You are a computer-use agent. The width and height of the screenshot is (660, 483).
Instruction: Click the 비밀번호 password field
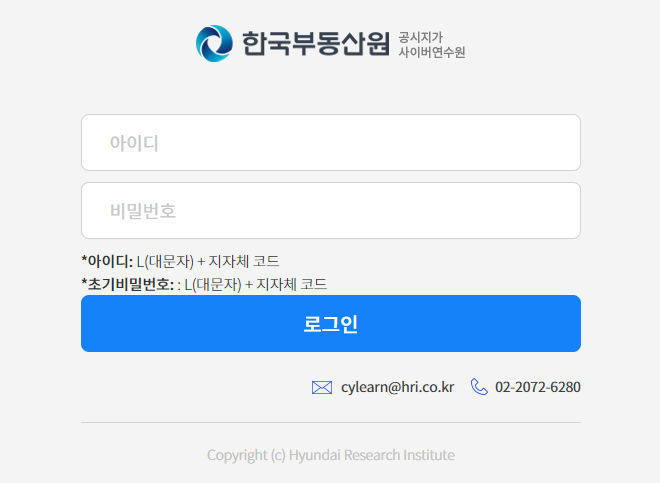331,211
